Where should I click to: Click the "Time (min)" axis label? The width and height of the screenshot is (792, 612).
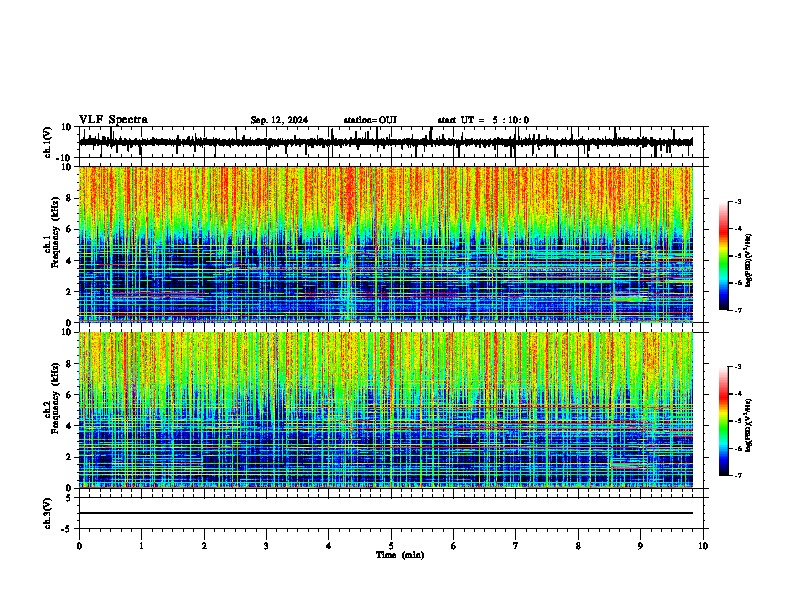pos(400,555)
